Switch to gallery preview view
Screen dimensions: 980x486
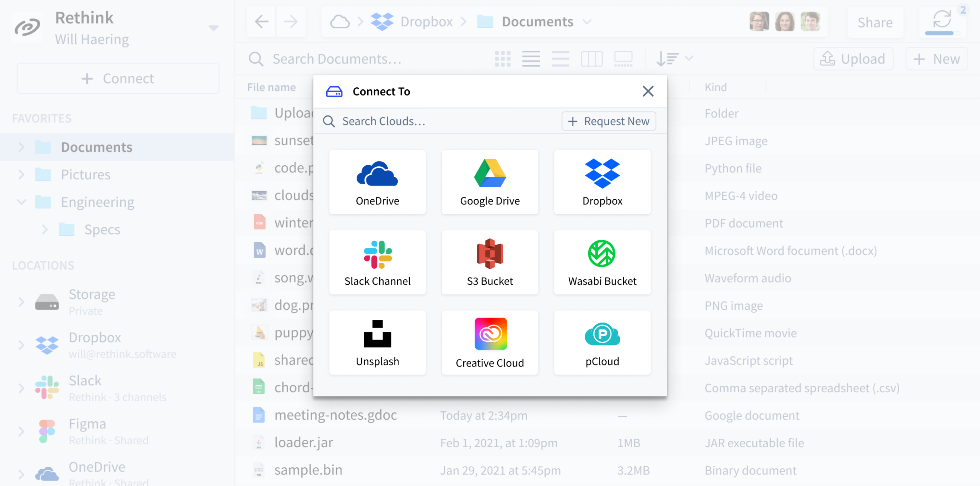pyautogui.click(x=624, y=59)
